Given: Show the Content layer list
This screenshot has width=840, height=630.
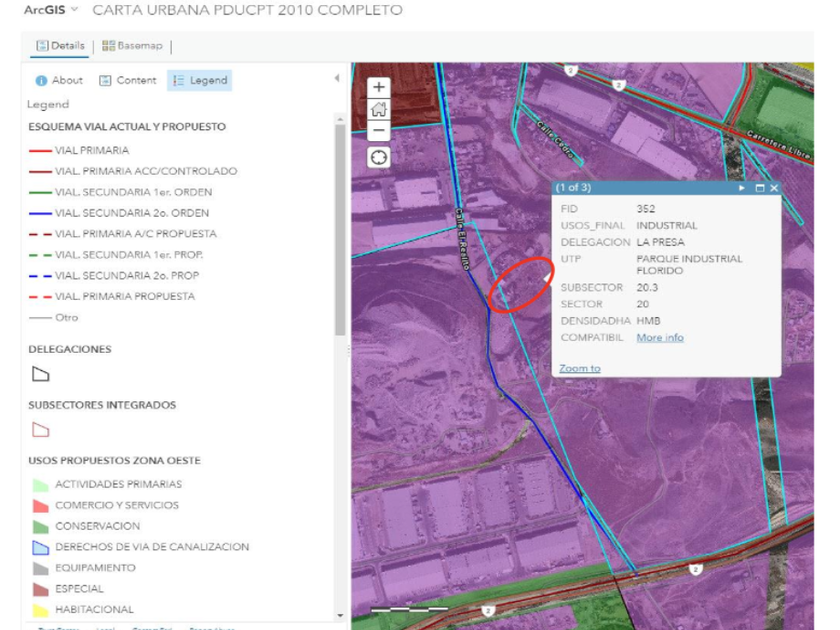Looking at the screenshot, I should [x=128, y=80].
